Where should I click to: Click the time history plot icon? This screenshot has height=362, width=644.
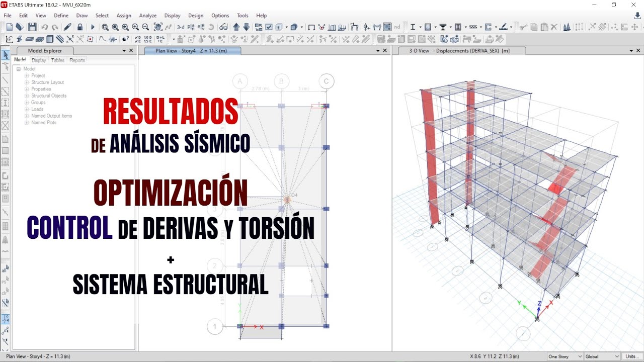pos(113,39)
